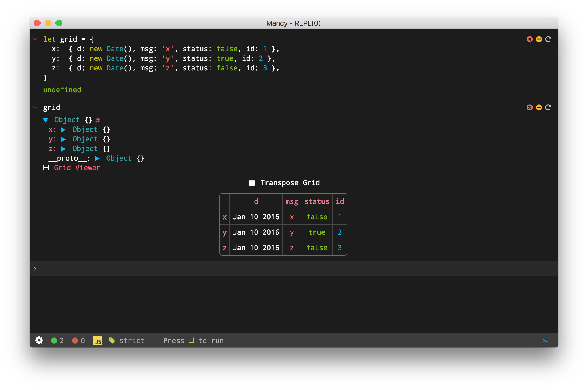Remove the first 'let grid' entry with red X

530,39
